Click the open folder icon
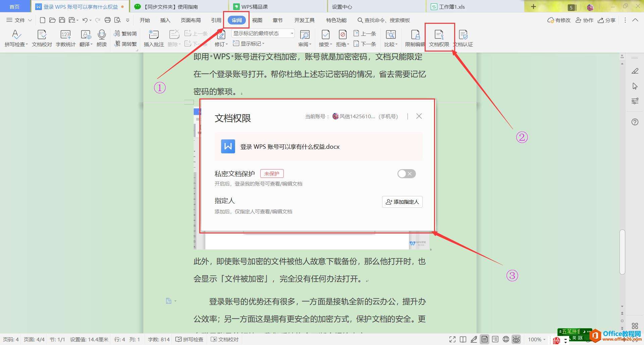This screenshot has height=345, width=644. [x=52, y=20]
